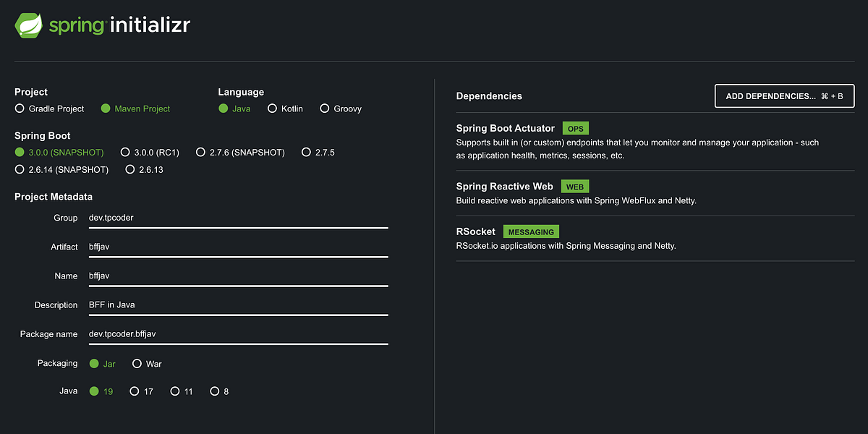Click the RSocket dependency entry
The height and width of the screenshot is (434, 868).
(476, 231)
